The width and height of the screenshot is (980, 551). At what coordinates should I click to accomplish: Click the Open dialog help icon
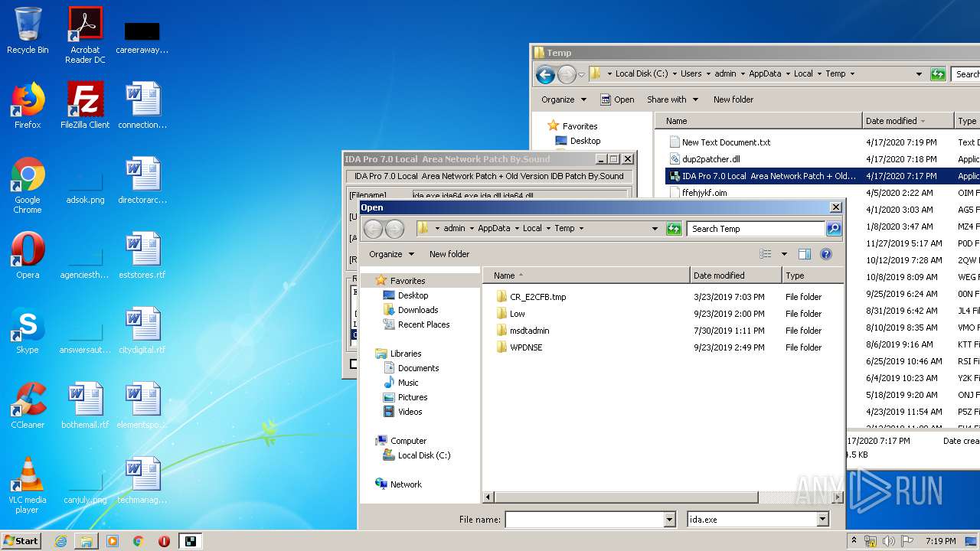[x=826, y=254]
